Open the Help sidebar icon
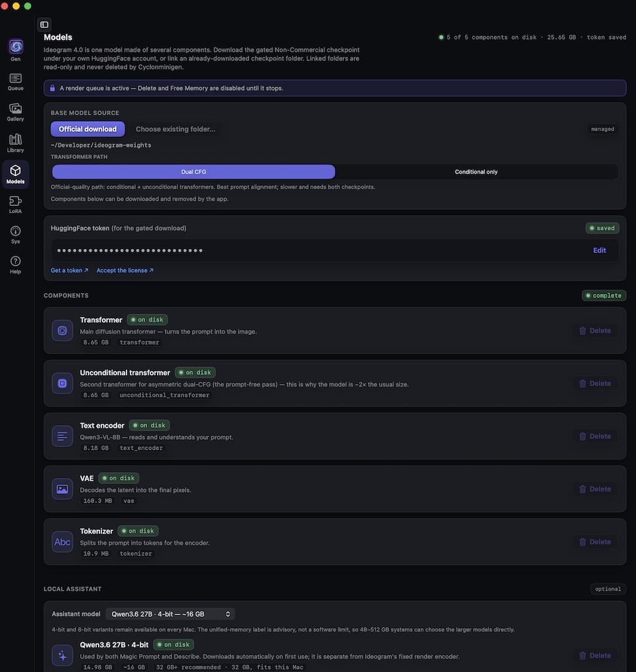The height and width of the screenshot is (672, 636). click(x=15, y=264)
